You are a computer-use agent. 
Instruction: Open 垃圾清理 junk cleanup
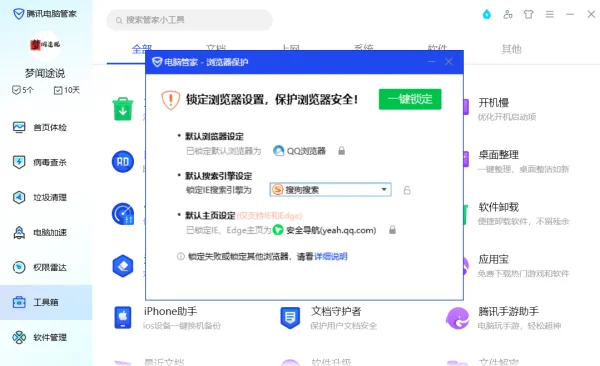46,198
